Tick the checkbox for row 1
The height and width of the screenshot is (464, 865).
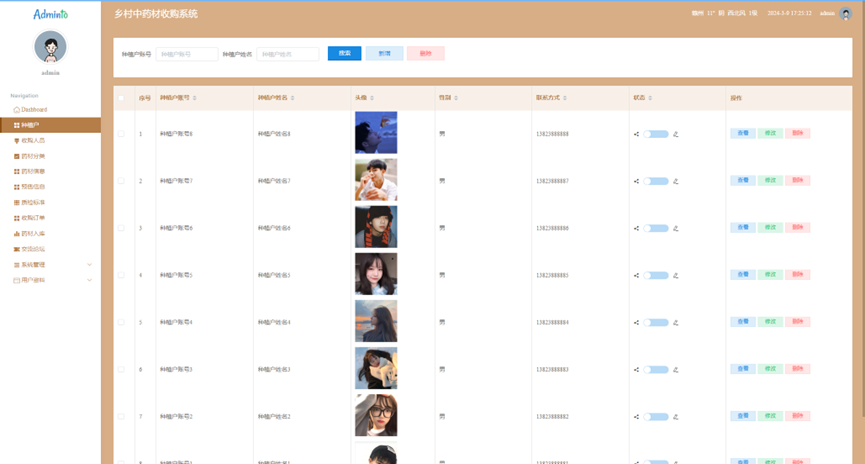pyautogui.click(x=121, y=134)
